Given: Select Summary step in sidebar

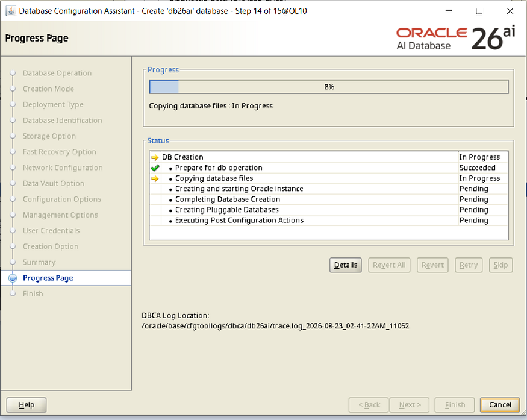Looking at the screenshot, I should pyautogui.click(x=39, y=262).
